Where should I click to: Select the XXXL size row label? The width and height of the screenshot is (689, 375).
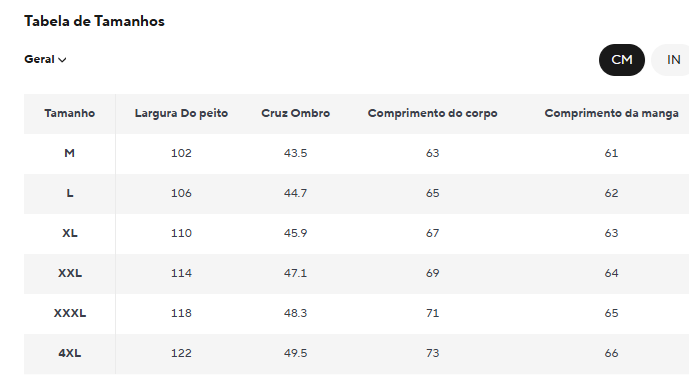[x=69, y=313]
